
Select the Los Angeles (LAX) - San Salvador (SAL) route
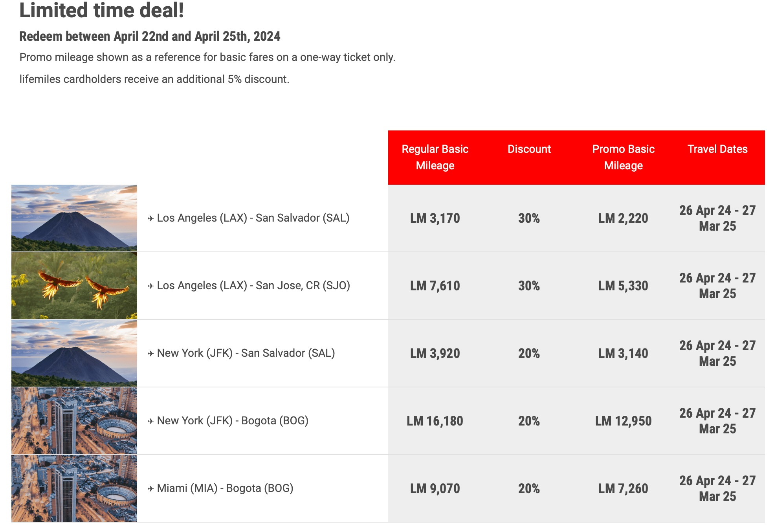(x=253, y=218)
